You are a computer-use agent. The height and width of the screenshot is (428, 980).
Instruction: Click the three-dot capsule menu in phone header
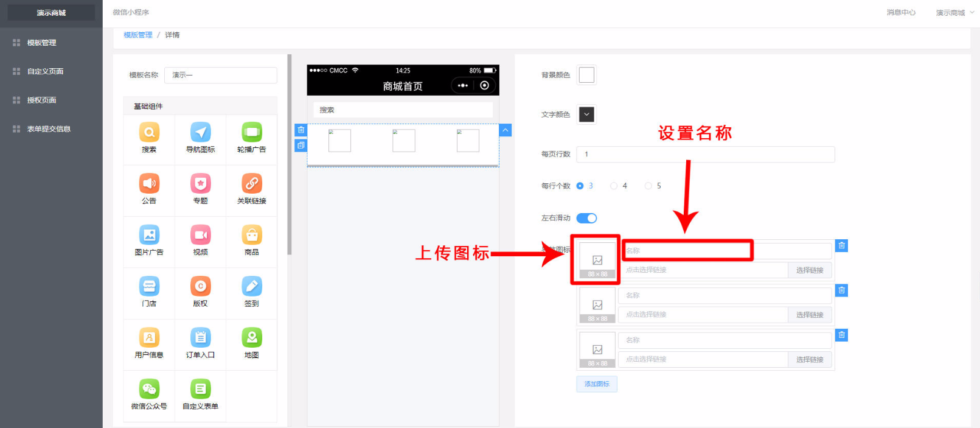coord(463,86)
